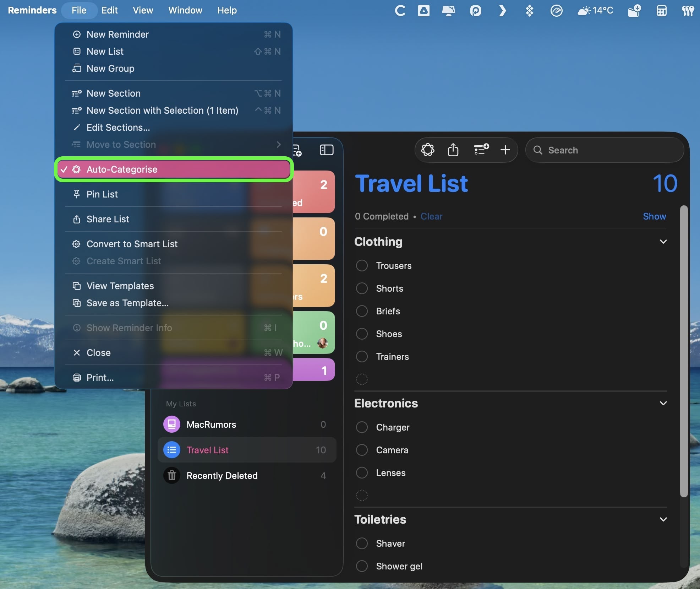700x589 pixels.
Task: Open the Edit menu
Action: [109, 10]
